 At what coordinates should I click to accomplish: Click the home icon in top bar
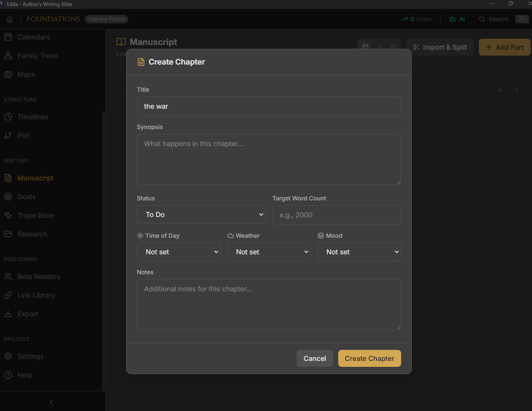click(x=10, y=19)
